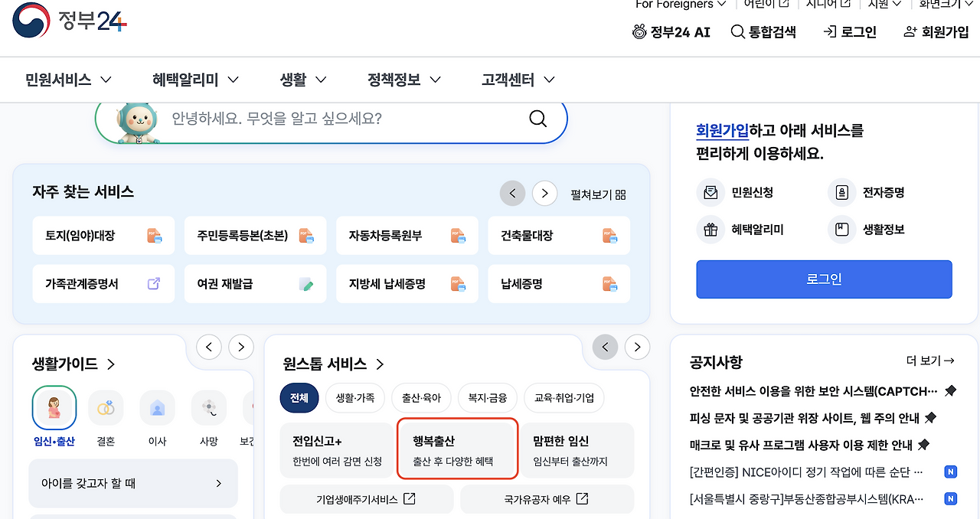Expand 아이를 갖고자 할 때 item
Image resolution: width=980 pixels, height=519 pixels.
pyautogui.click(x=132, y=484)
